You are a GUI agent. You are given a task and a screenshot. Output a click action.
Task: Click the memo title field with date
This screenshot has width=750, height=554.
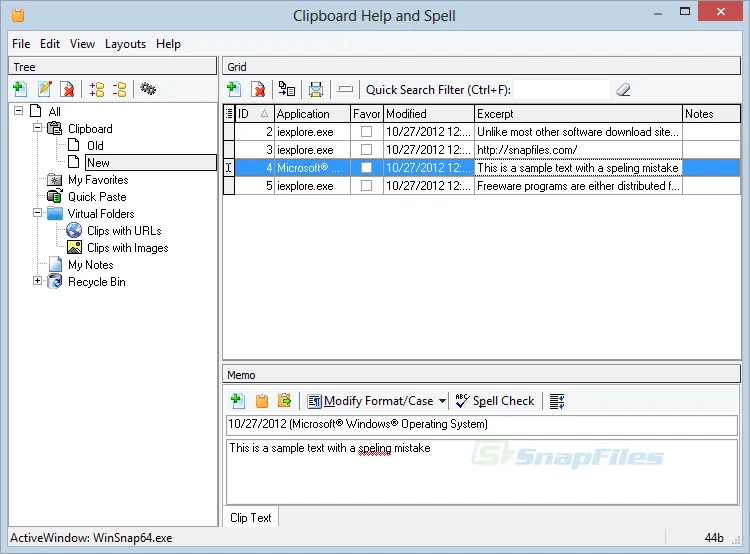click(482, 424)
